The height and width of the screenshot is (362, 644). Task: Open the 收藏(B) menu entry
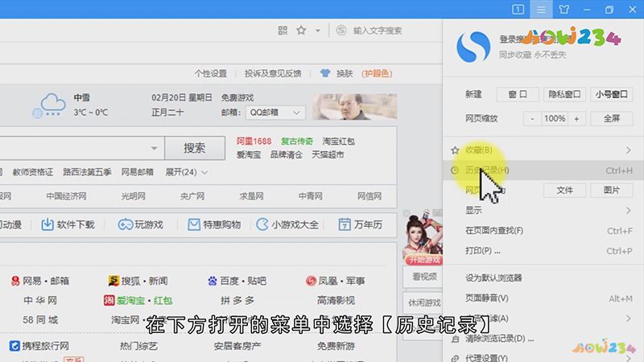(543, 150)
